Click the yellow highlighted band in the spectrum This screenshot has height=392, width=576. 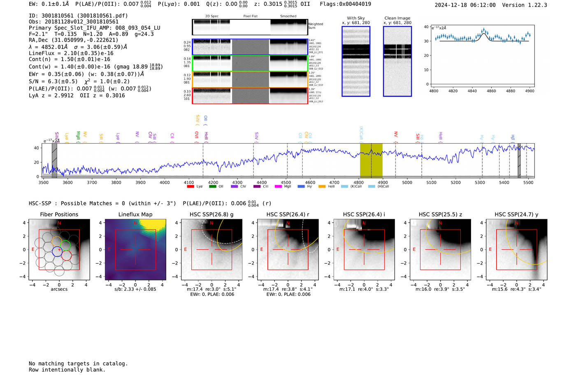coord(371,161)
